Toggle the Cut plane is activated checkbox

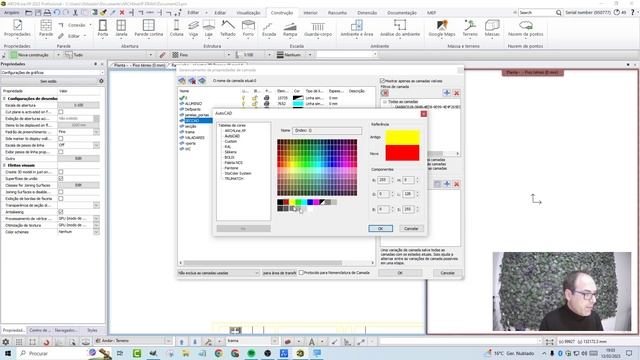tap(61, 112)
